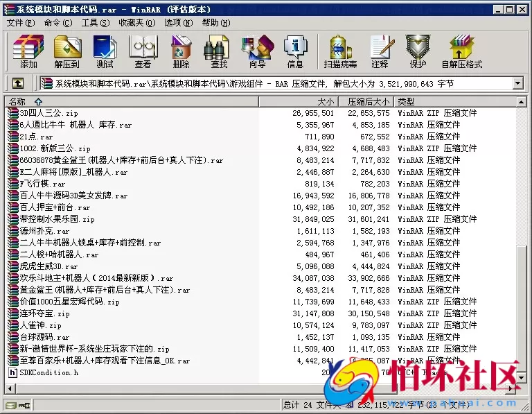
Task: Select file 至尊百家乐+机器人+库存观看下注信息_OK.rar
Action: [x=105, y=361]
